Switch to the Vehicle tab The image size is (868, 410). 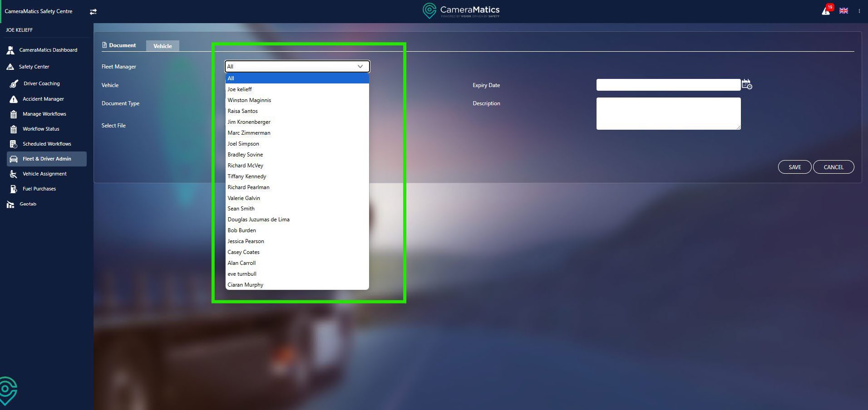[x=163, y=46]
